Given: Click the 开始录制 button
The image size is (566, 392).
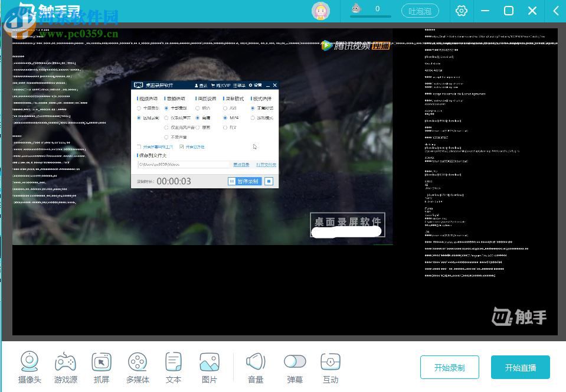Looking at the screenshot, I should coord(449,367).
